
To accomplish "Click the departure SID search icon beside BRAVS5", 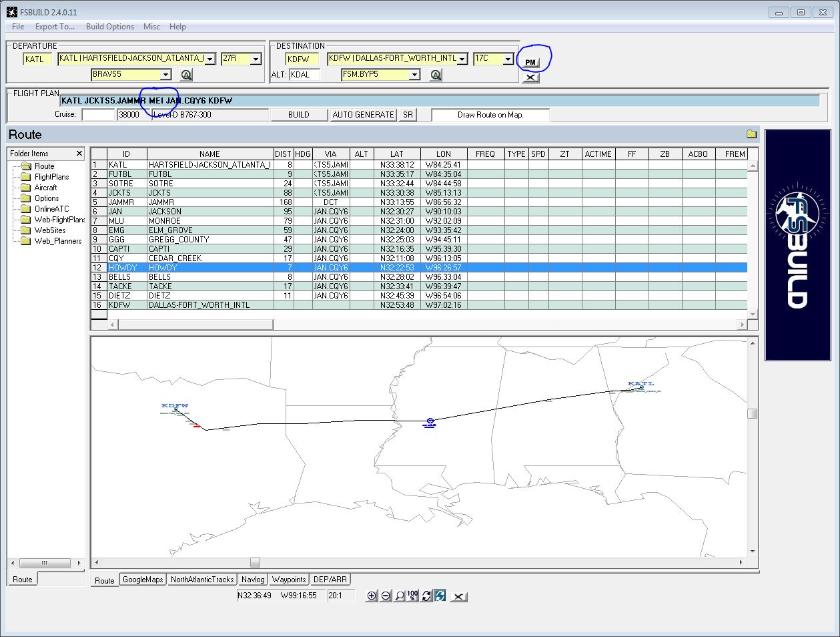I will 186,75.
